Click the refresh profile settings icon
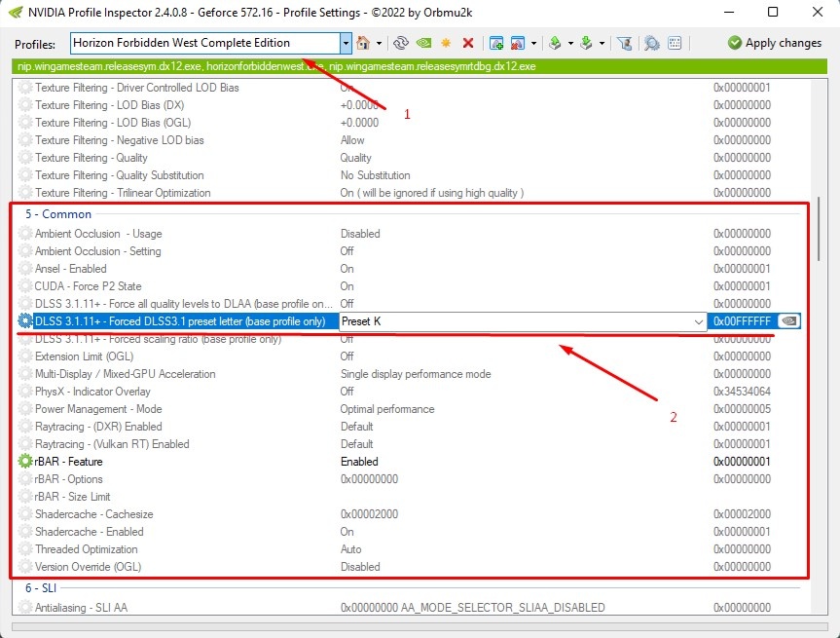The image size is (840, 638). 401,43
